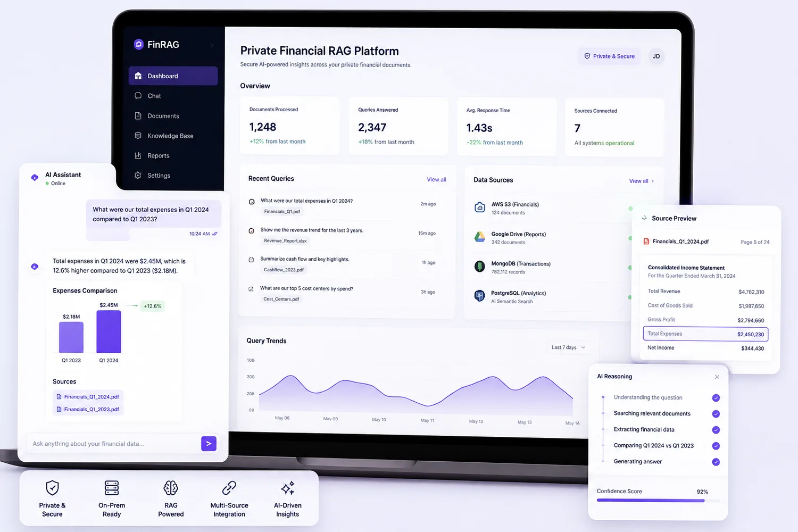798x532 pixels.
Task: Click the clock icon for Q1 2024 expenses query
Action: (x=252, y=202)
